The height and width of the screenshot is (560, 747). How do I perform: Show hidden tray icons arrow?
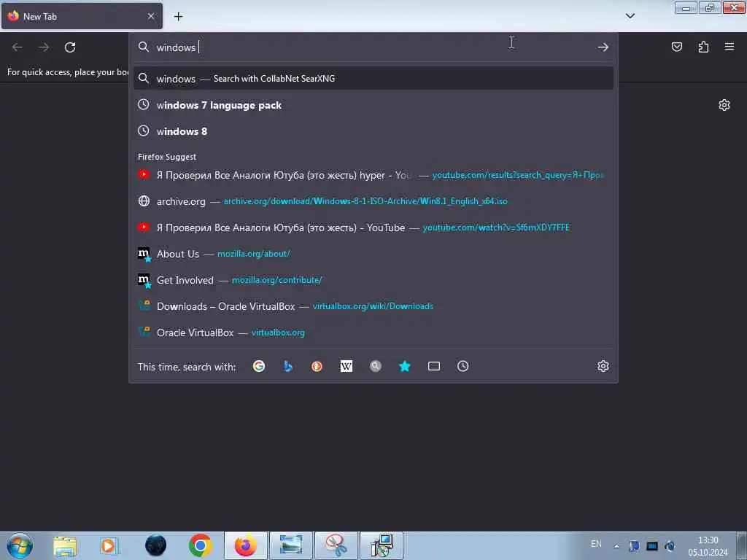(x=616, y=546)
